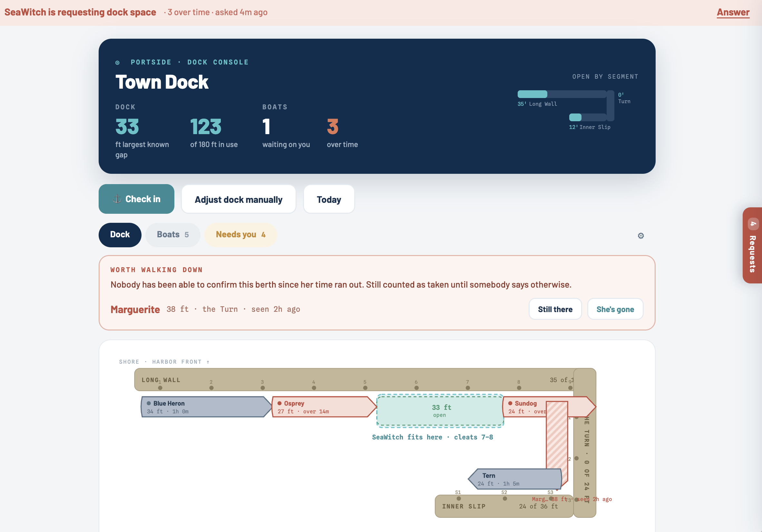The image size is (762, 532).
Task: Click "123 of 180 ft in use" stat
Action: tap(214, 133)
